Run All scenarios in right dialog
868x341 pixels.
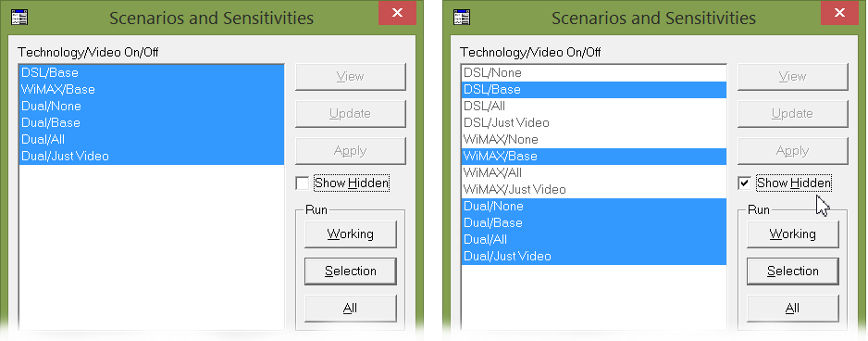tap(793, 309)
